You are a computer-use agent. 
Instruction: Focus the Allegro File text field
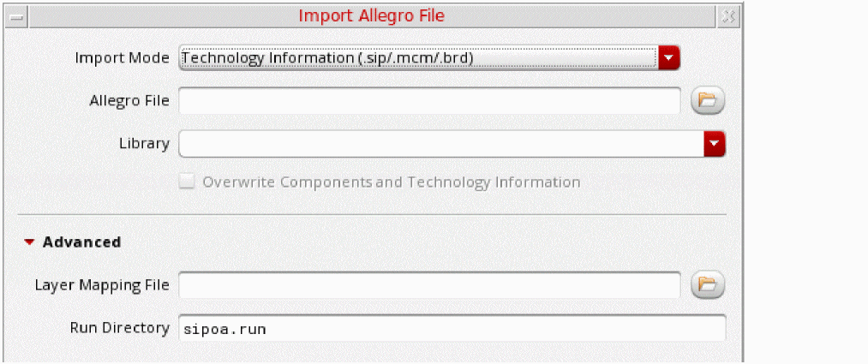(428, 100)
